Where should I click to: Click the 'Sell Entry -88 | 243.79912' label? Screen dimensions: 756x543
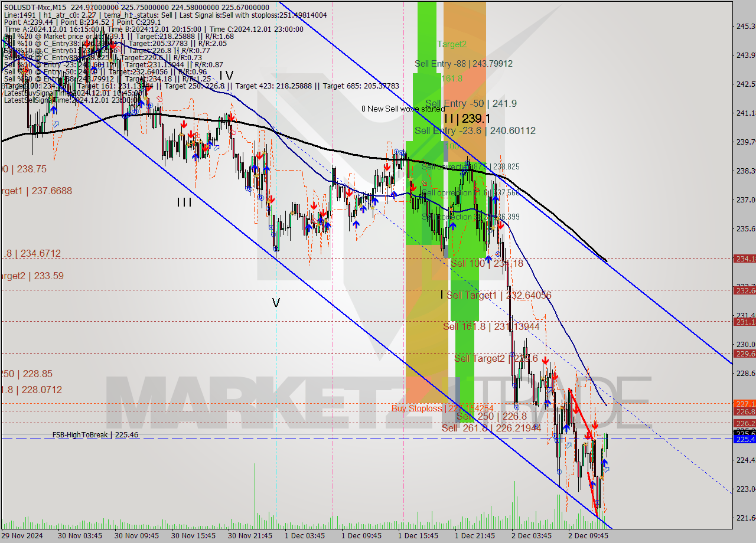(464, 64)
